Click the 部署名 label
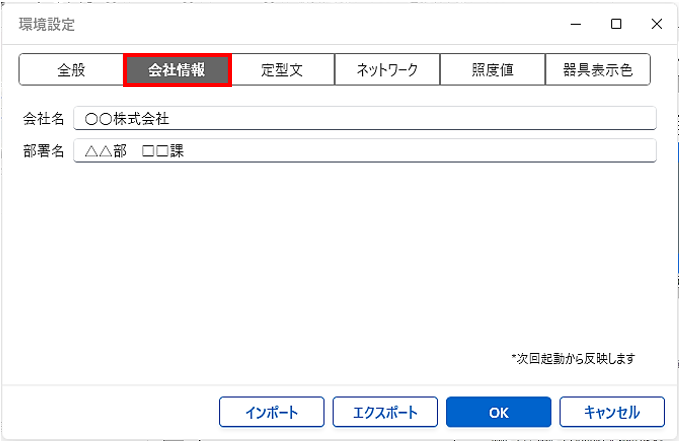 pos(44,151)
